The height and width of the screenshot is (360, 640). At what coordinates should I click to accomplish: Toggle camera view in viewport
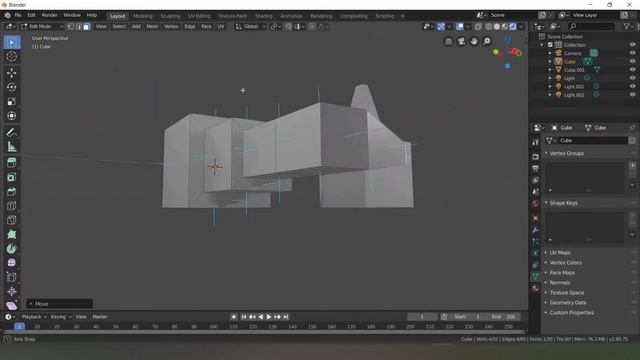(461, 41)
